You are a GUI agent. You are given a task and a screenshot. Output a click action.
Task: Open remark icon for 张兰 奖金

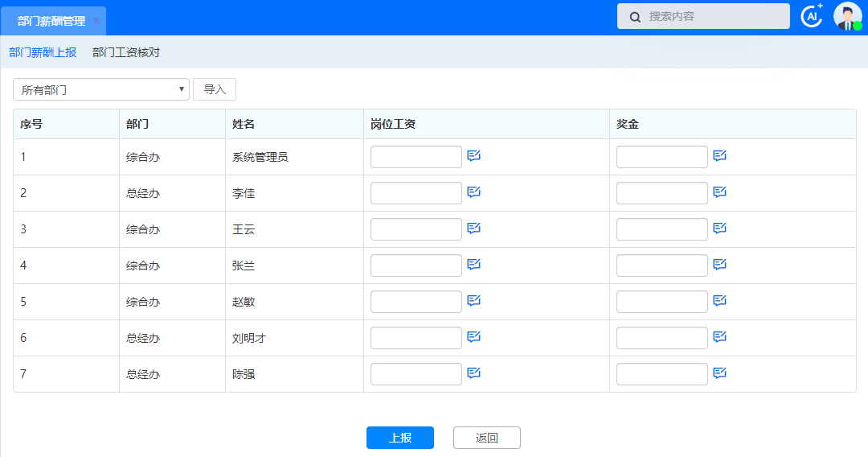[x=720, y=265]
